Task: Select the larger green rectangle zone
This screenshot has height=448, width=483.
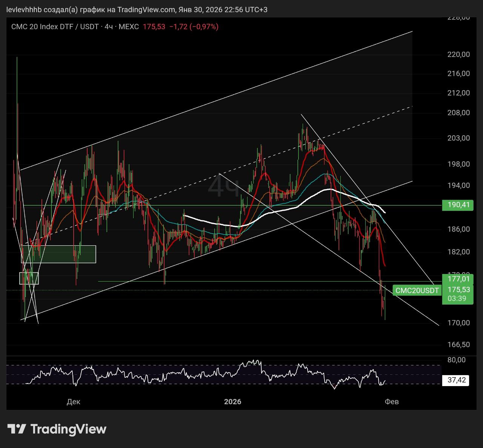Action: click(58, 254)
